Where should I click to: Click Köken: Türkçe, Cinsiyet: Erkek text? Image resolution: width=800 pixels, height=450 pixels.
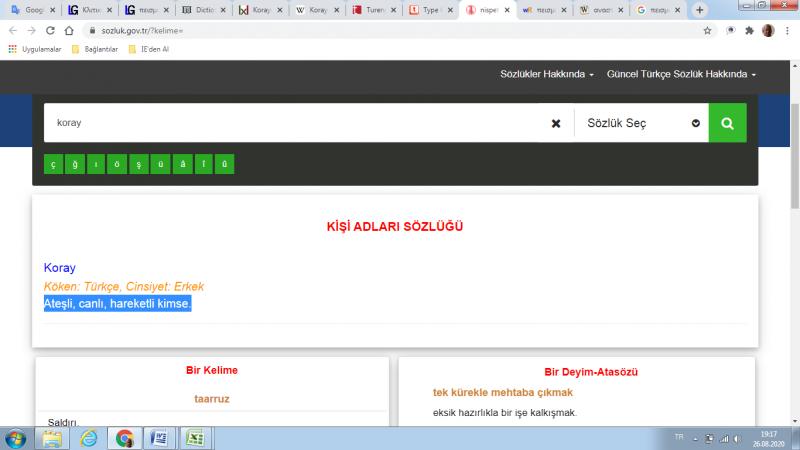pyautogui.click(x=123, y=287)
